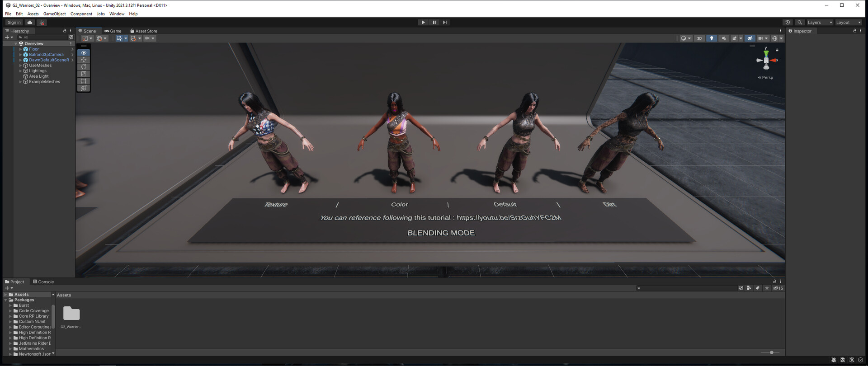Switch to the Game tab

click(113, 31)
